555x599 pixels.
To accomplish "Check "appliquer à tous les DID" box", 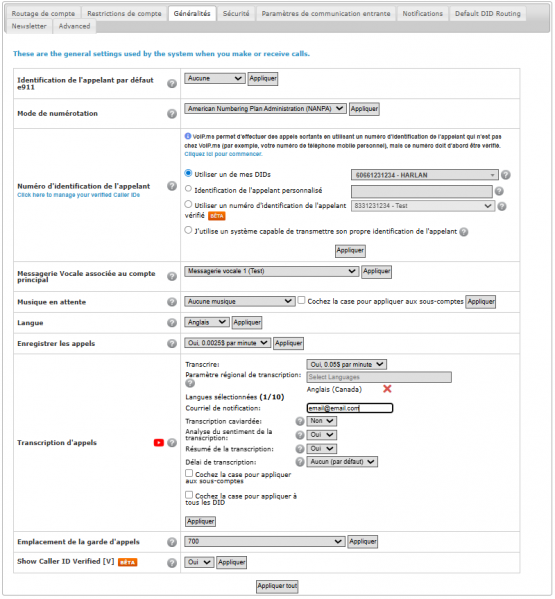I will click(189, 495).
